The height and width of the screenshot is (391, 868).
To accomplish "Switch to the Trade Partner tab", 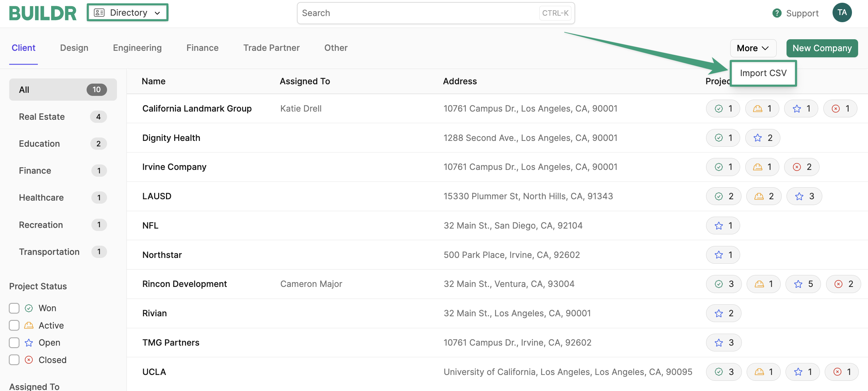I will tap(271, 48).
